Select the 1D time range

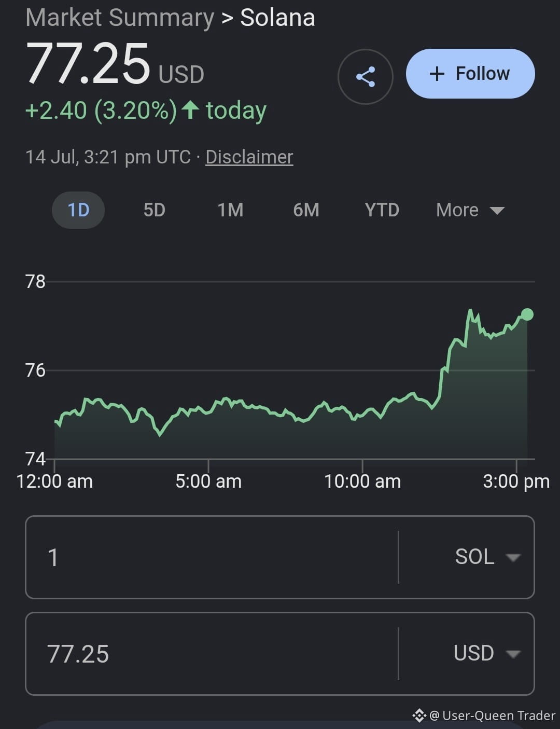coord(78,210)
